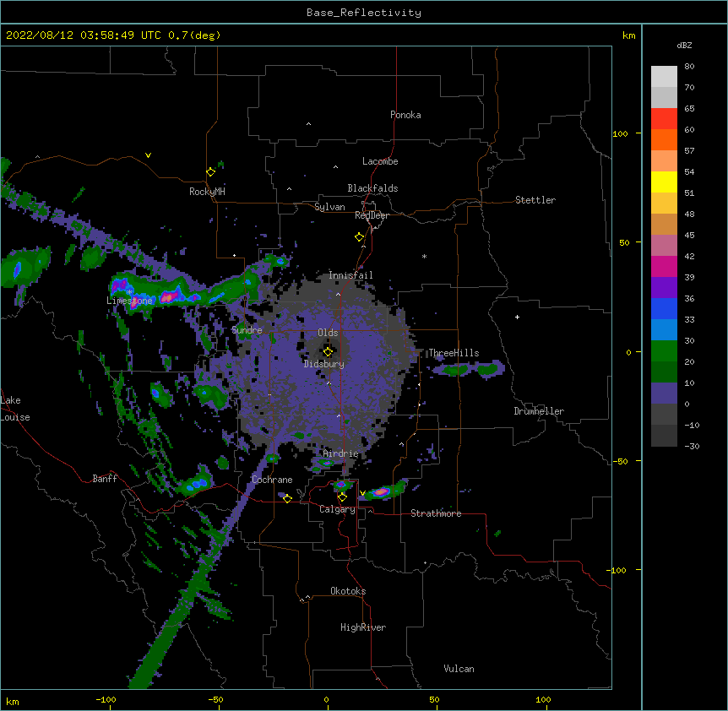Select the yellow diamond marker south of RedDeer
Screen dimensions: 728x711
(360, 237)
